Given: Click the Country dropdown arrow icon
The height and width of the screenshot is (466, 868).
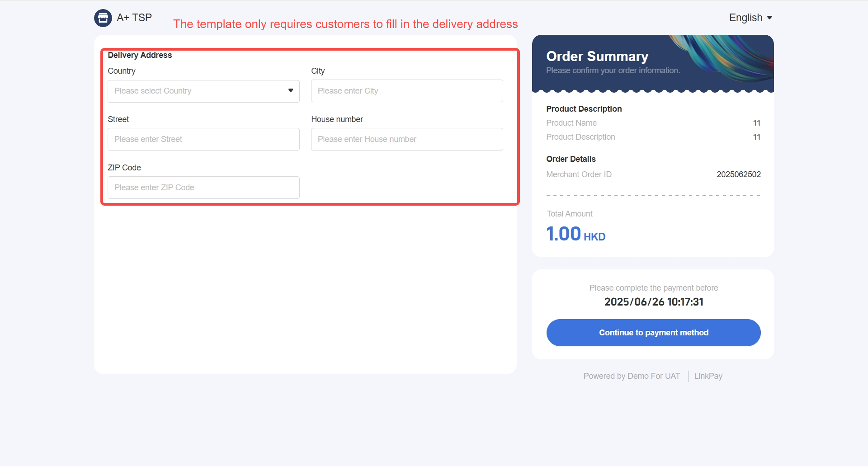Looking at the screenshot, I should pos(291,90).
